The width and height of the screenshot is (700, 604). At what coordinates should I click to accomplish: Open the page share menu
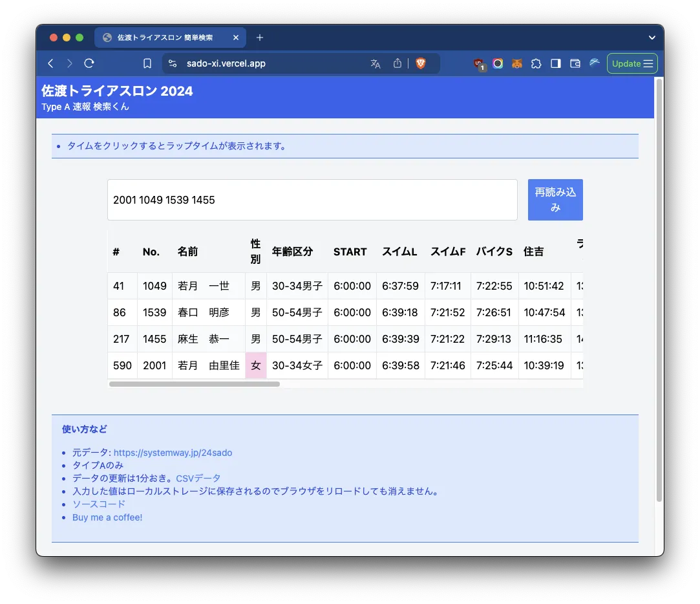click(398, 63)
